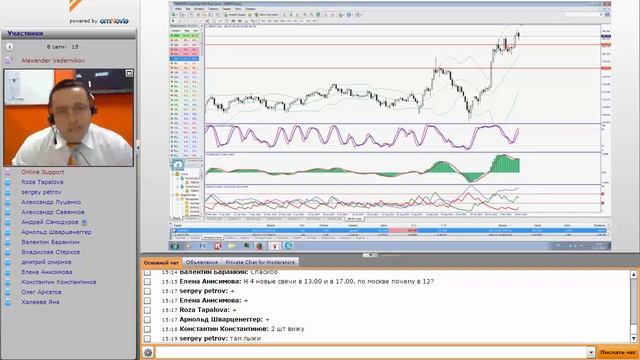Collapse chat panel using the splitter arrow
Viewport: 640px width, 360px height.
tap(370, 255)
